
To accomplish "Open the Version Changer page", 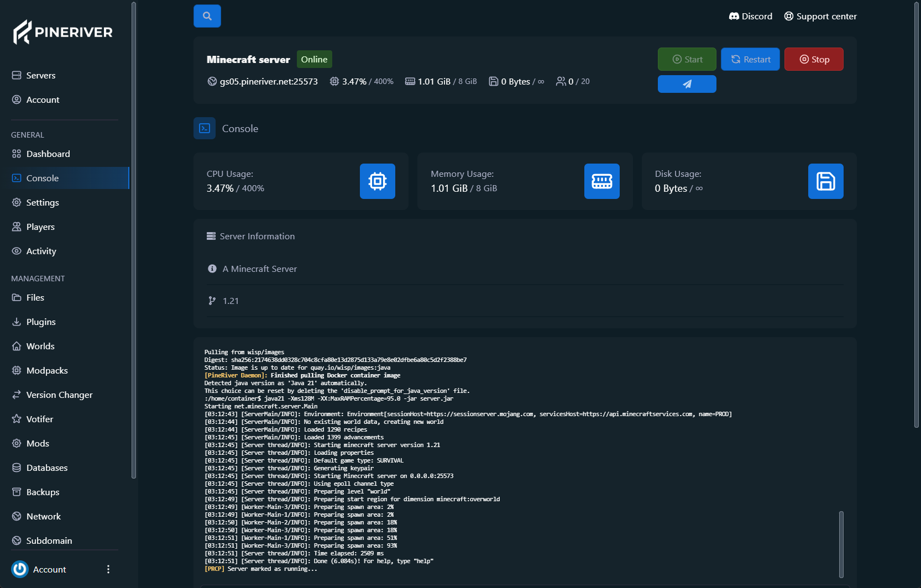I will pyautogui.click(x=65, y=395).
